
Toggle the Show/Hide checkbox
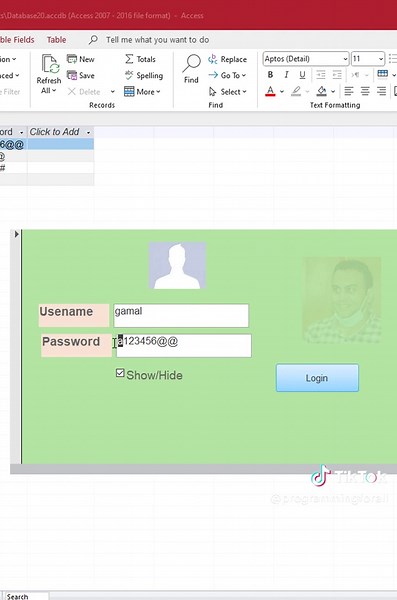pyautogui.click(x=120, y=373)
